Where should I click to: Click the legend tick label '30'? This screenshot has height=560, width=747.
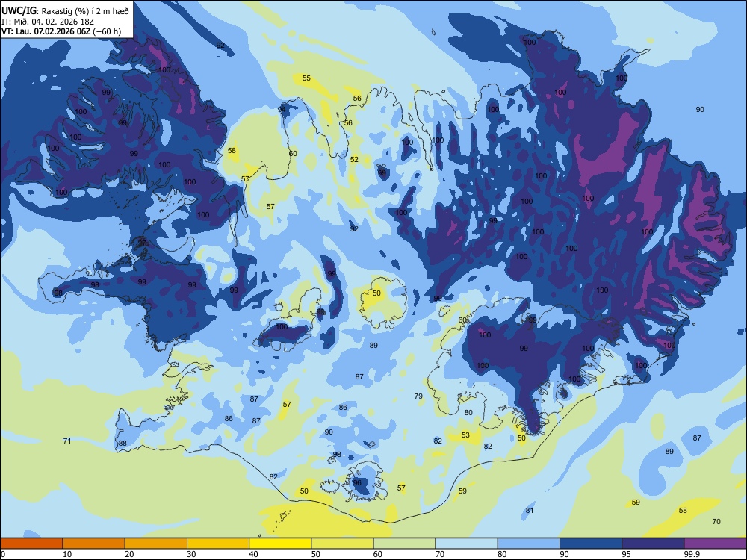[x=191, y=554]
